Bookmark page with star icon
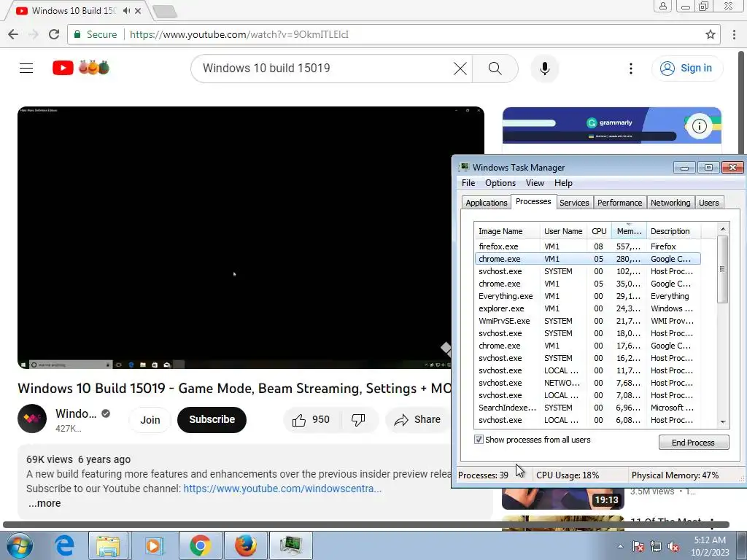 click(x=711, y=34)
